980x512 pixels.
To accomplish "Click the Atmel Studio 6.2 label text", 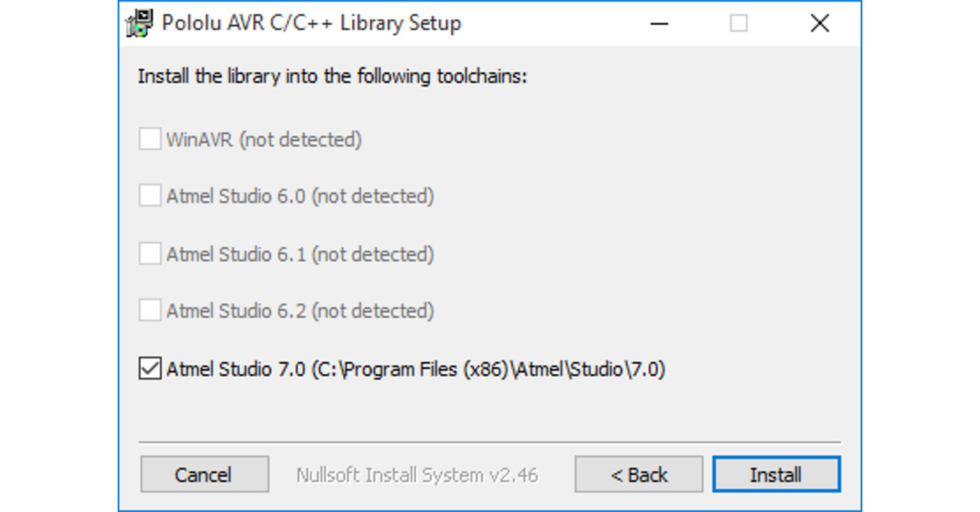I will click(x=301, y=310).
